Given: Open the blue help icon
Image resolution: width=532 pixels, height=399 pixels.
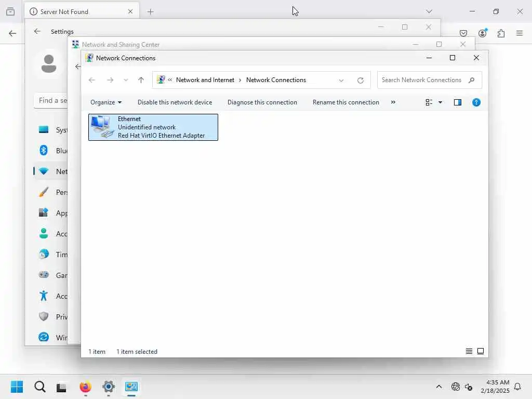Looking at the screenshot, I should click(x=476, y=102).
